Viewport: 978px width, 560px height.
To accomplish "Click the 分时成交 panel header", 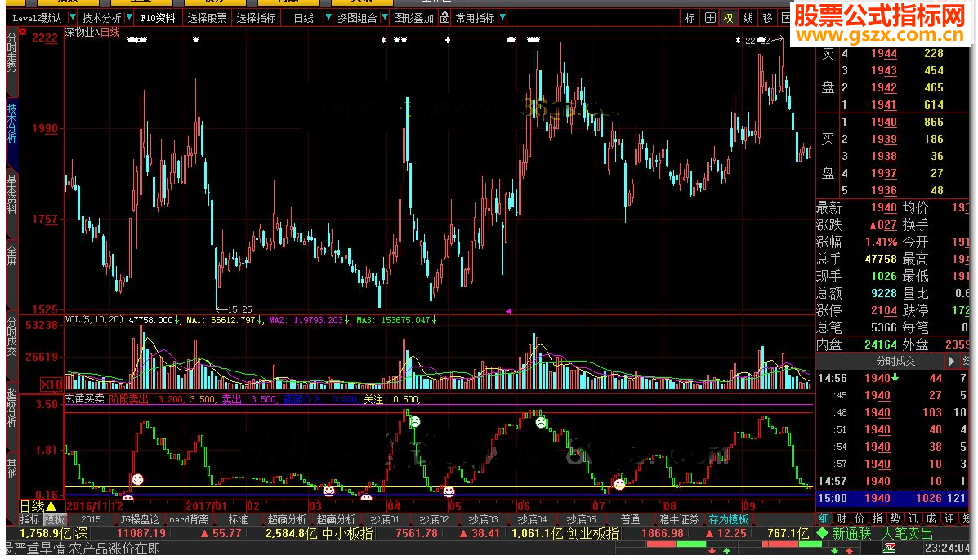I will (x=895, y=361).
